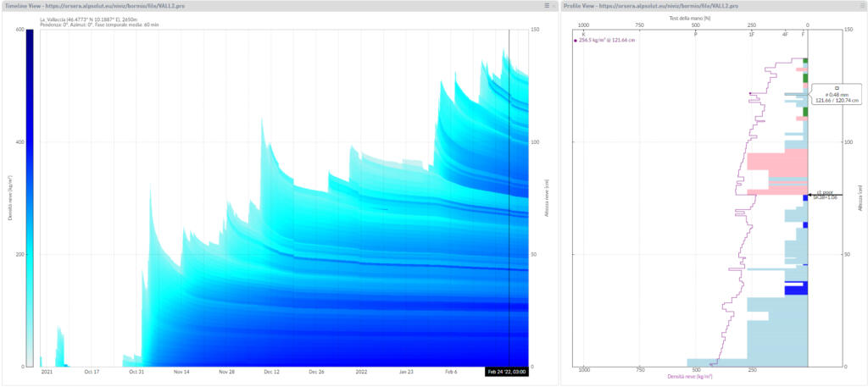
Task: Click the 256.5 kg/m³ density legend text
Action: 609,40
